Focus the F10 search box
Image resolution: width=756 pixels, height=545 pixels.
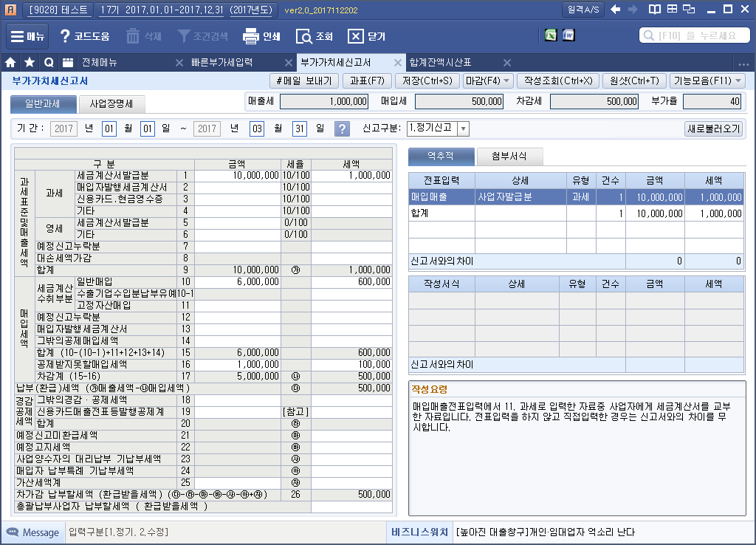tap(694, 35)
